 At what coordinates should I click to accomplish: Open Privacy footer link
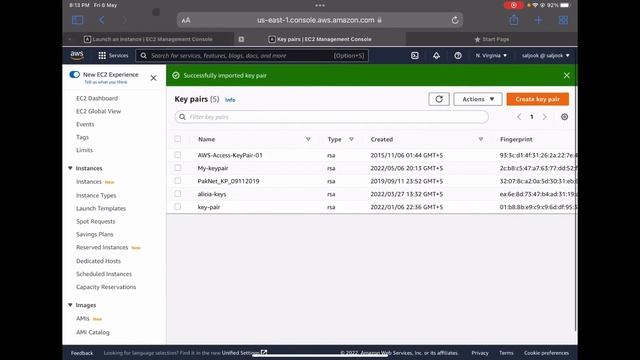click(480, 353)
